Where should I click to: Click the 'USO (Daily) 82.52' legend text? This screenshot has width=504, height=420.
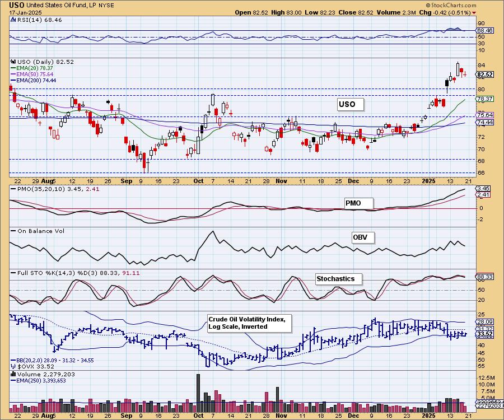45,62
